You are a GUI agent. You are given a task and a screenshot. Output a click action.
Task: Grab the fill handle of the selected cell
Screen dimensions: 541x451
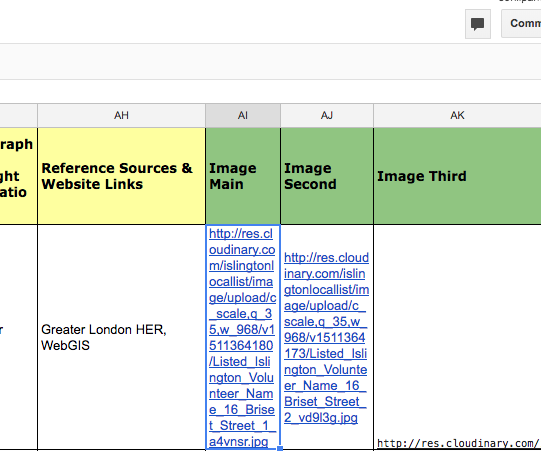tap(280, 448)
